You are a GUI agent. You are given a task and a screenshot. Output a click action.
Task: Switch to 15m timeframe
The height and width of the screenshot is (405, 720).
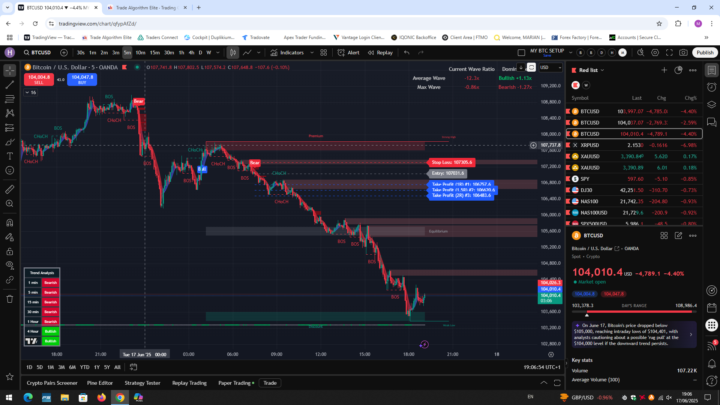(155, 53)
